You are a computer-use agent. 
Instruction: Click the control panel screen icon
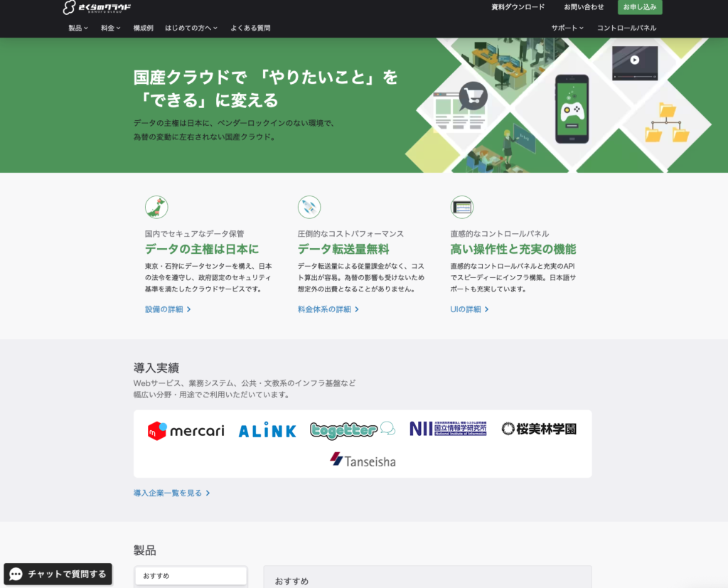coord(462,207)
